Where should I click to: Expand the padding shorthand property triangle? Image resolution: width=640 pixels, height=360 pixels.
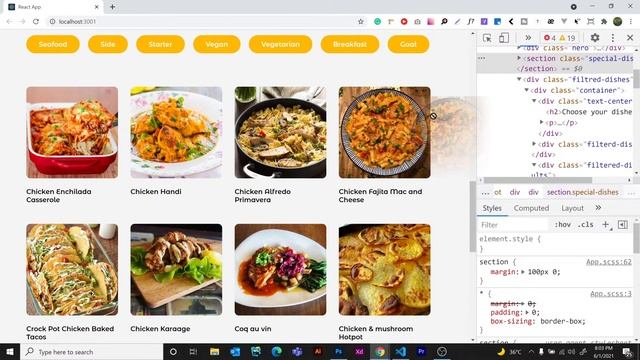point(527,313)
